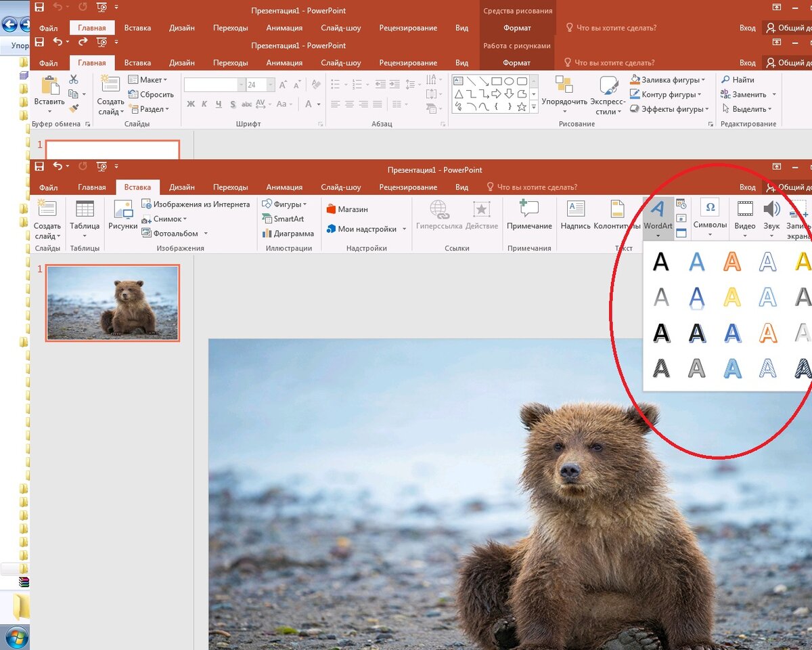Pick the blue fill WordArt style in first row
The width and height of the screenshot is (812, 650).
click(696, 261)
